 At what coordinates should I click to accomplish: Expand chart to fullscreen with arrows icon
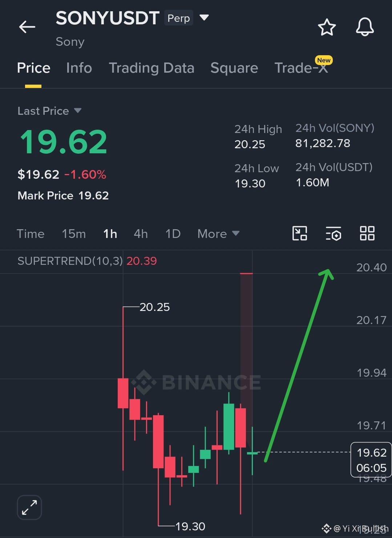pyautogui.click(x=29, y=507)
